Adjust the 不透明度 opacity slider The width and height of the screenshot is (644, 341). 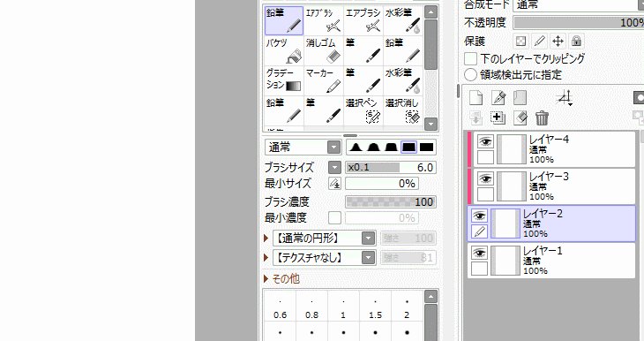pyautogui.click(x=579, y=22)
